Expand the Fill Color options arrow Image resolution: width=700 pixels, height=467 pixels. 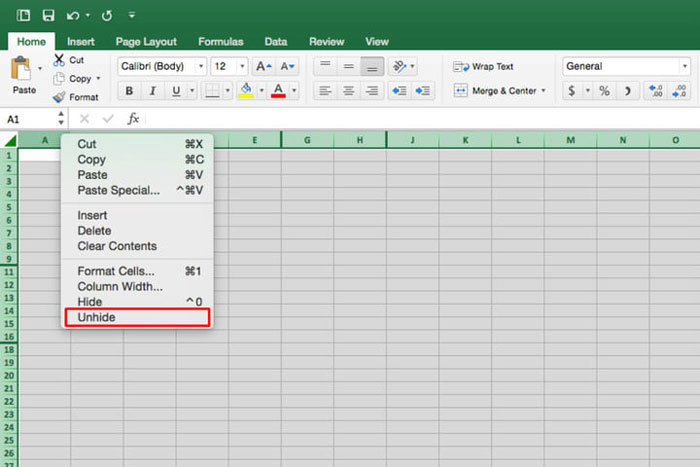click(x=261, y=91)
